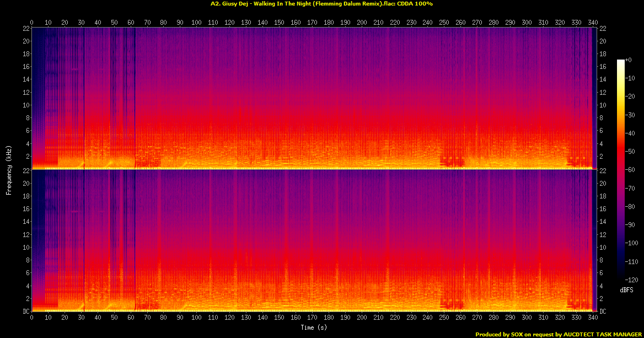This screenshot has height=338, width=644.
Task: Click the 'DC' label on the right frequency axis
Action: [x=603, y=312]
